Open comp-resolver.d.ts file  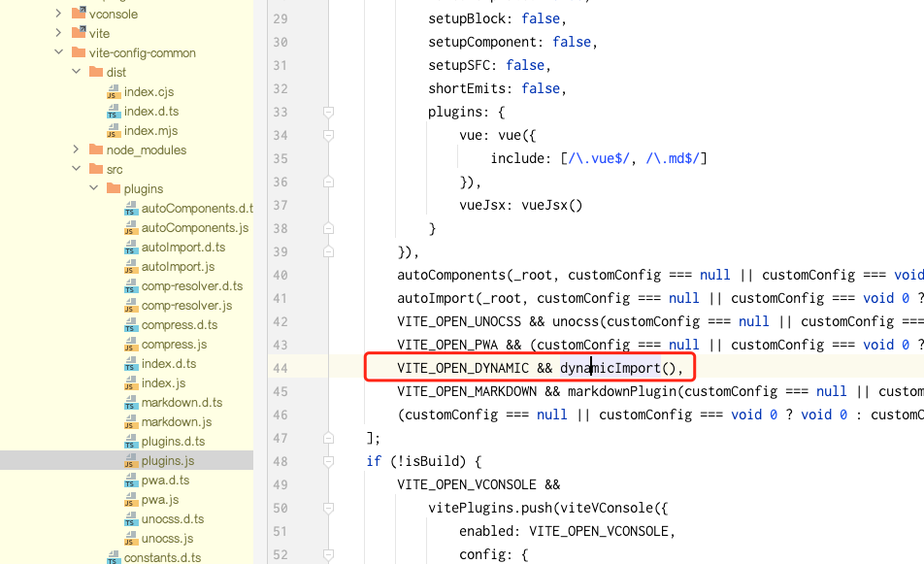pos(192,285)
